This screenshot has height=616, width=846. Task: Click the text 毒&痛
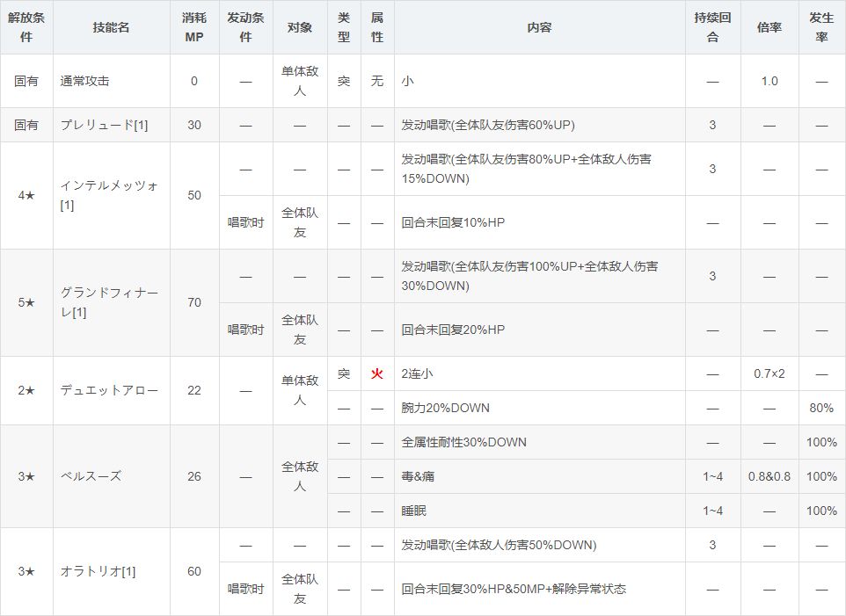(418, 476)
